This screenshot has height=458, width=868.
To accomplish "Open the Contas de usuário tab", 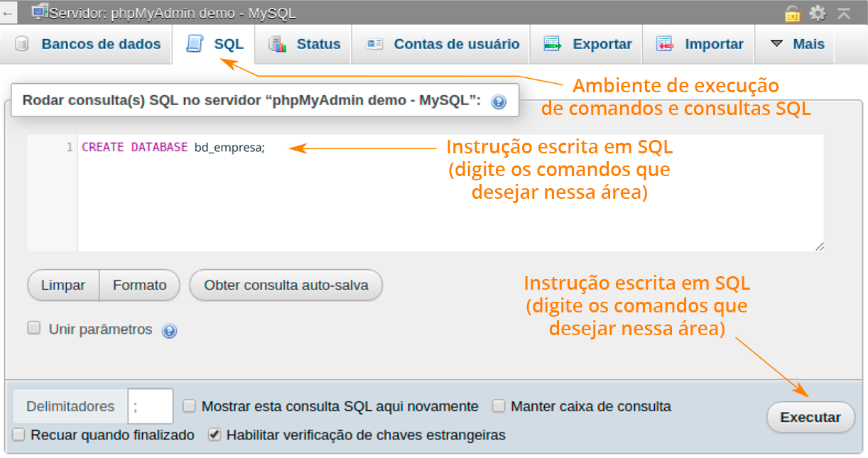I will click(x=442, y=44).
